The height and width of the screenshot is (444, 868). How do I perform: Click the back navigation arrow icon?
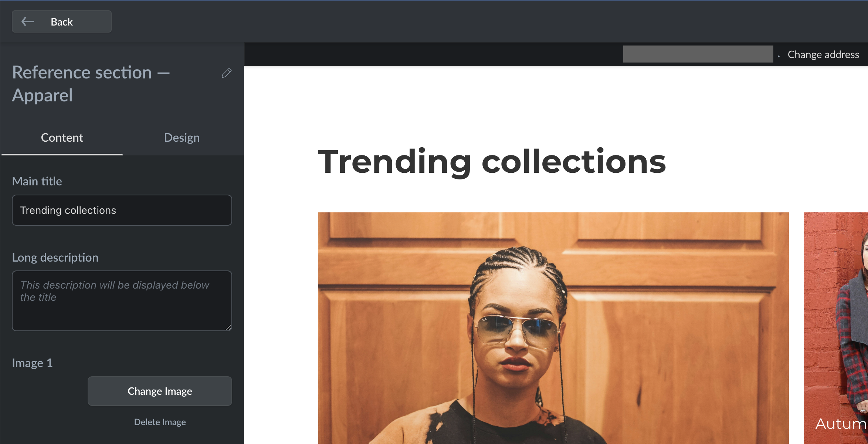coord(27,21)
